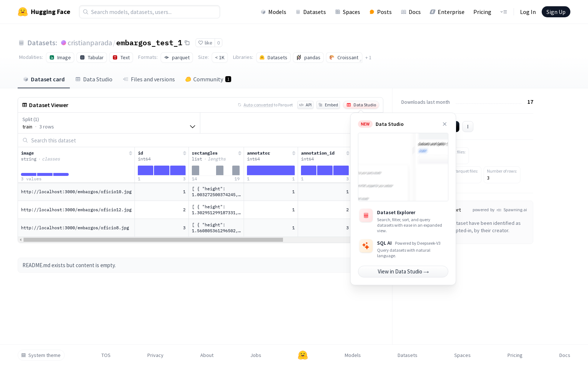Screen dimensions: 588x368
Task: Click the Tabular modality tag
Action: (92, 57)
